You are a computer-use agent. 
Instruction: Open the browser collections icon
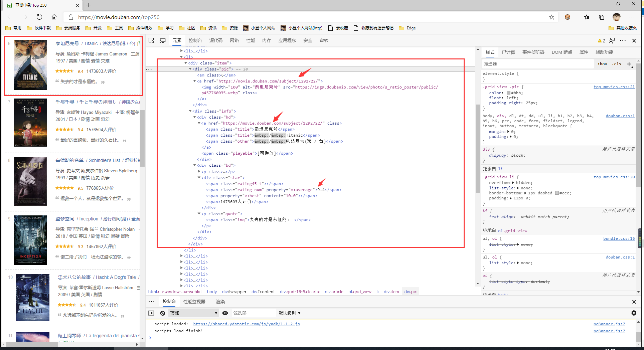[x=601, y=17]
